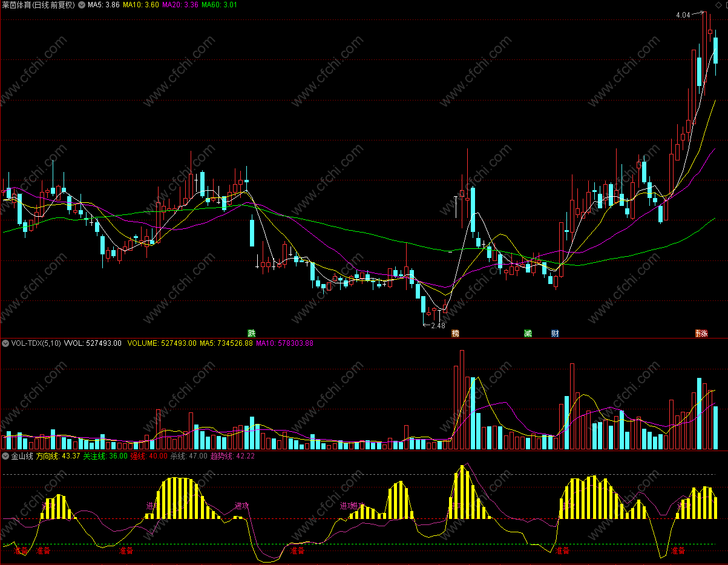The height and width of the screenshot is (565, 728).
Task: Click the green 减 event marker icon
Action: (x=528, y=333)
